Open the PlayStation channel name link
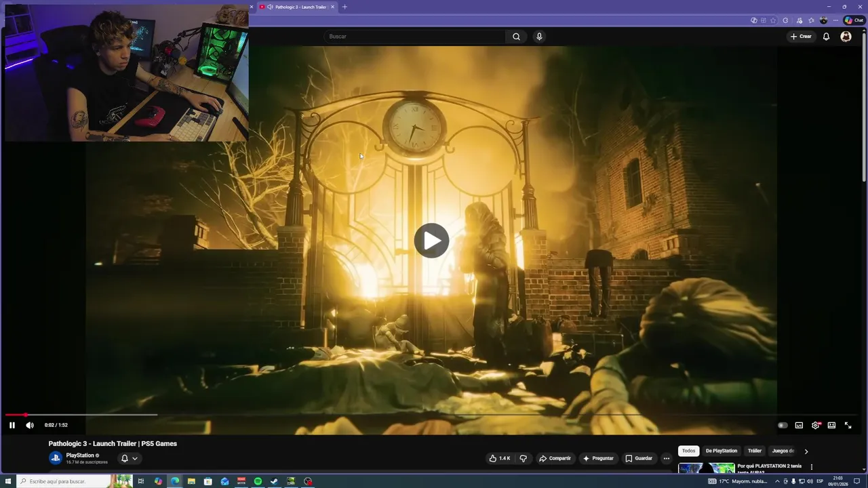Screen dimensions: 868x488 [80, 455]
